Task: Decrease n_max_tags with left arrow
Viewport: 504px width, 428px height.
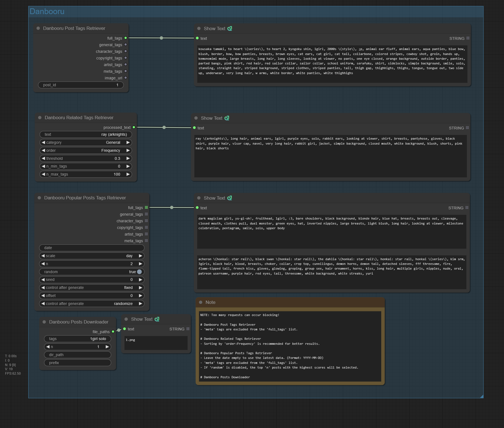Action: tap(43, 174)
